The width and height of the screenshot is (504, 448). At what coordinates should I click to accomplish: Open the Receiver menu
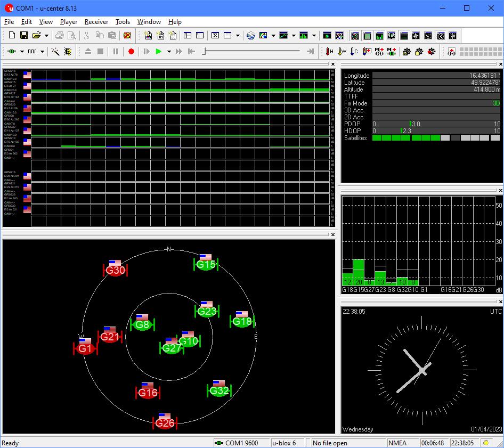click(x=96, y=22)
